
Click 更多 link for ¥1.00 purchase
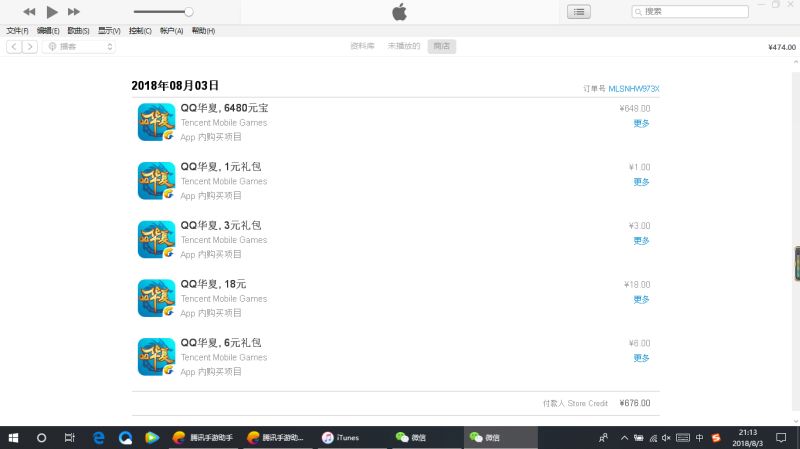click(x=641, y=182)
